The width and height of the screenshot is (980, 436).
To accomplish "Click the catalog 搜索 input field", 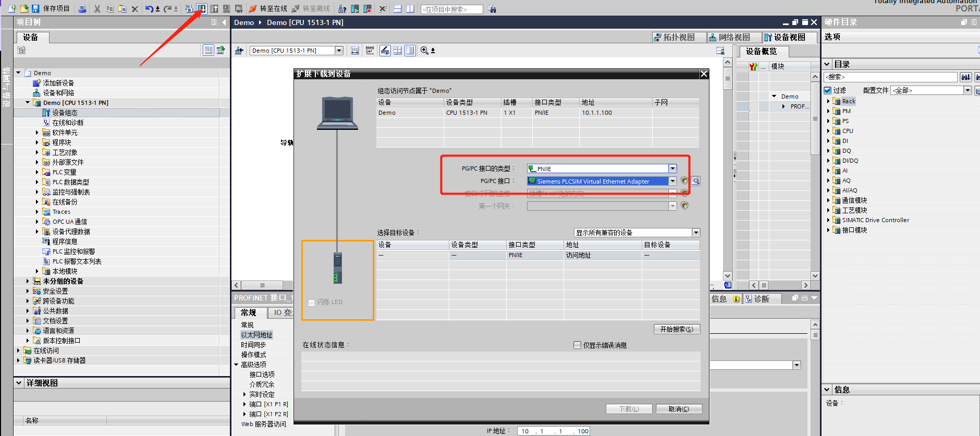I will coord(890,77).
